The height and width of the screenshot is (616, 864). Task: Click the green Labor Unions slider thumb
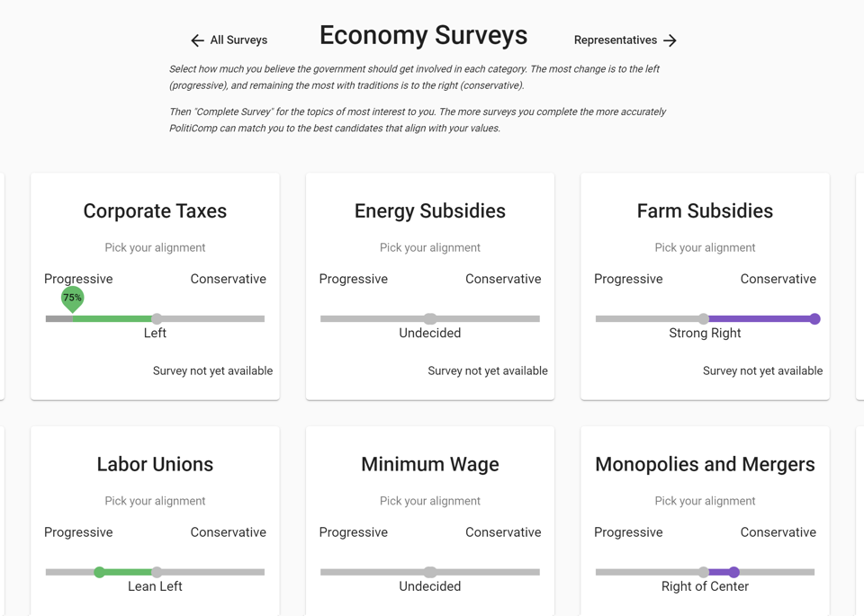point(100,572)
